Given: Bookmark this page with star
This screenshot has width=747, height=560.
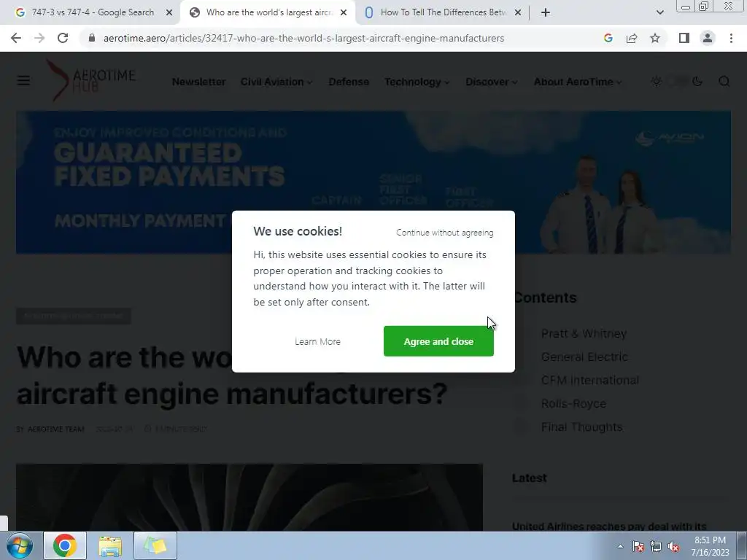Looking at the screenshot, I should (655, 38).
